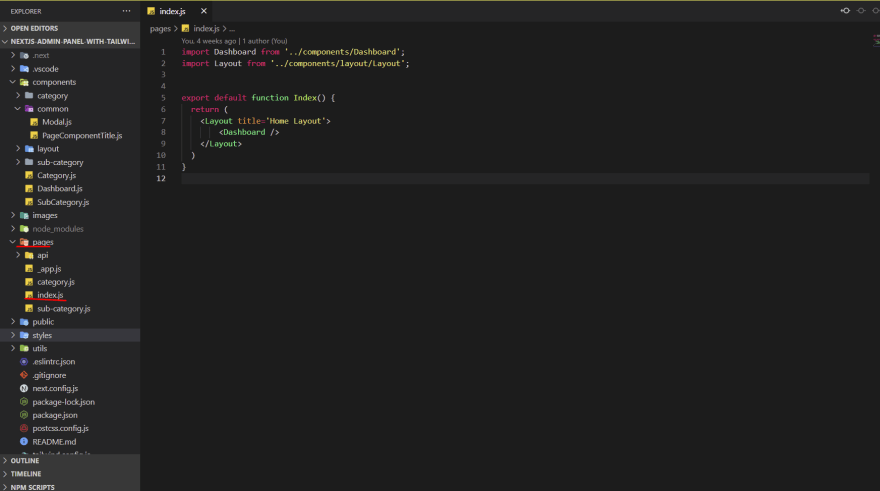Image resolution: width=880 pixels, height=491 pixels.
Task: Open Explorer more actions ellipsis menu
Action: [126, 11]
